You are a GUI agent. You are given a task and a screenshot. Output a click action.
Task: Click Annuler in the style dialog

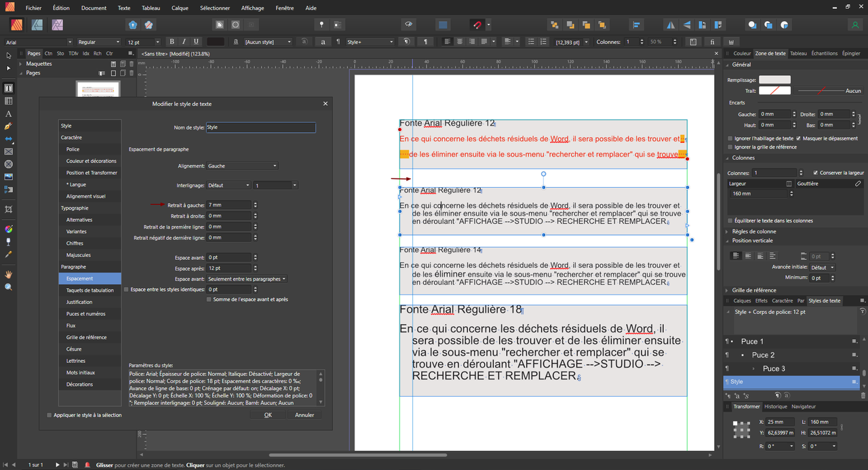tap(304, 415)
